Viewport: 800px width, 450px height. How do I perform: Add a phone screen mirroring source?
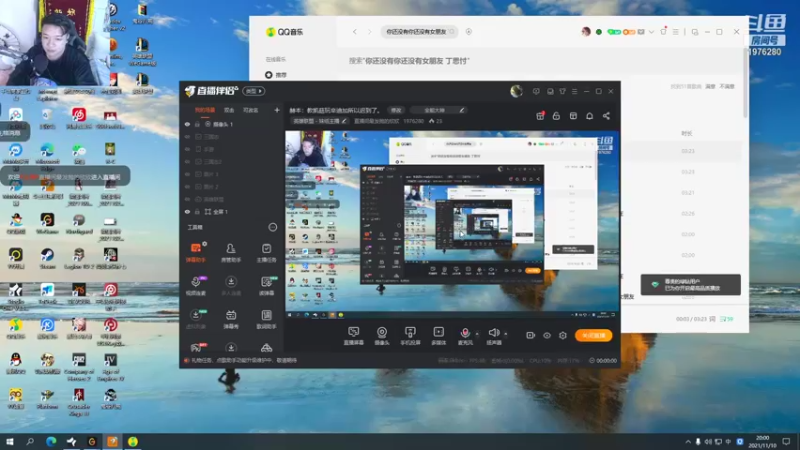(x=410, y=336)
